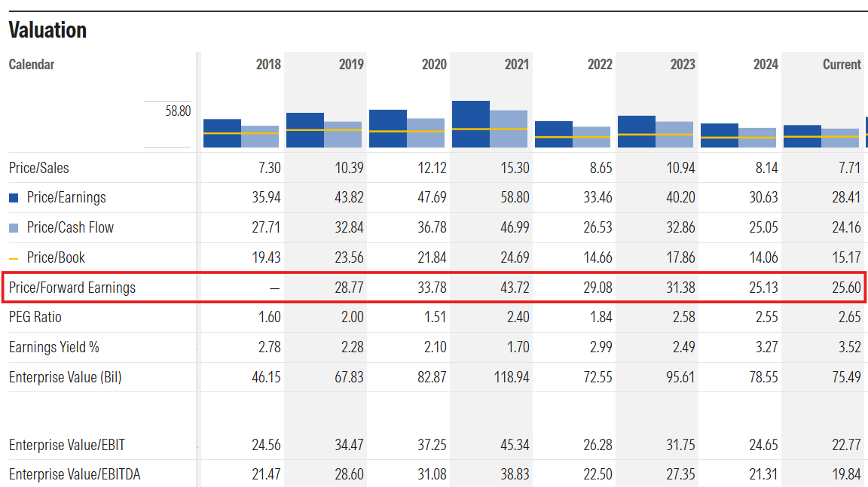Viewport: 868px width, 487px height.
Task: Select the Enterprise Value/EBITDA row label
Action: coord(75,474)
